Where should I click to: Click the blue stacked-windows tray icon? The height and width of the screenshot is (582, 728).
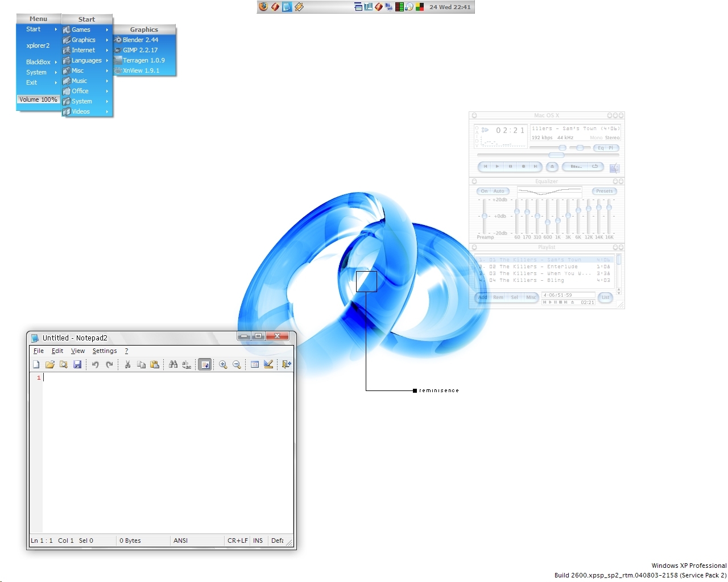(358, 7)
